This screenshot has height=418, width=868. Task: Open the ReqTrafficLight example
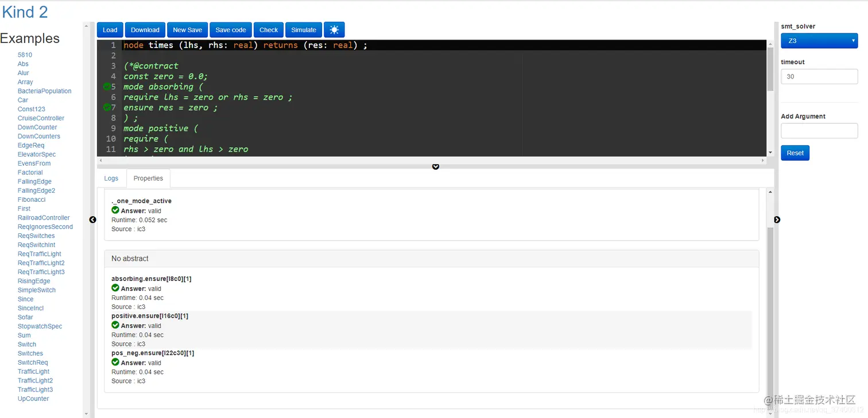40,254
